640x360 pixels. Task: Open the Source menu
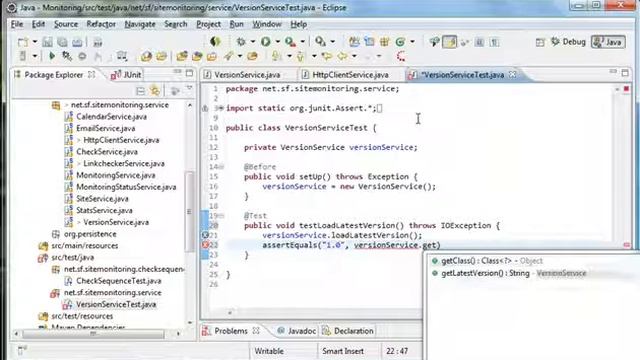coord(66,24)
